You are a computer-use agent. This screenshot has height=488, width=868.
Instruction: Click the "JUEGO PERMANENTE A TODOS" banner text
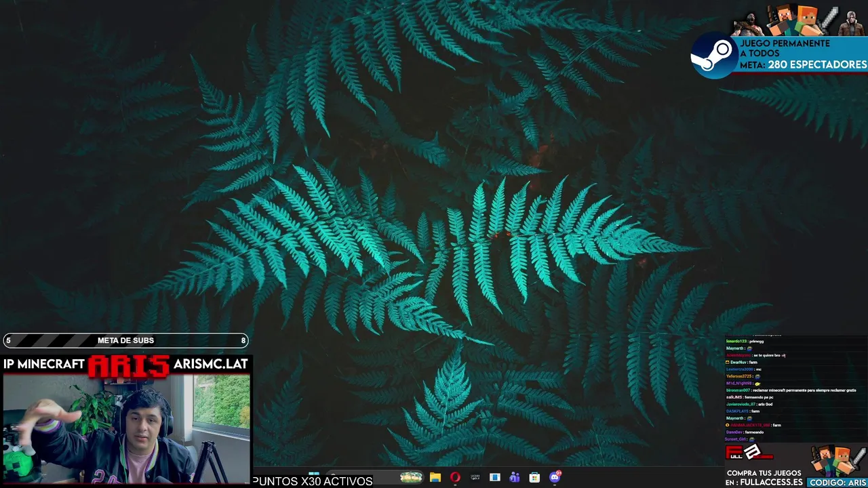(785, 48)
